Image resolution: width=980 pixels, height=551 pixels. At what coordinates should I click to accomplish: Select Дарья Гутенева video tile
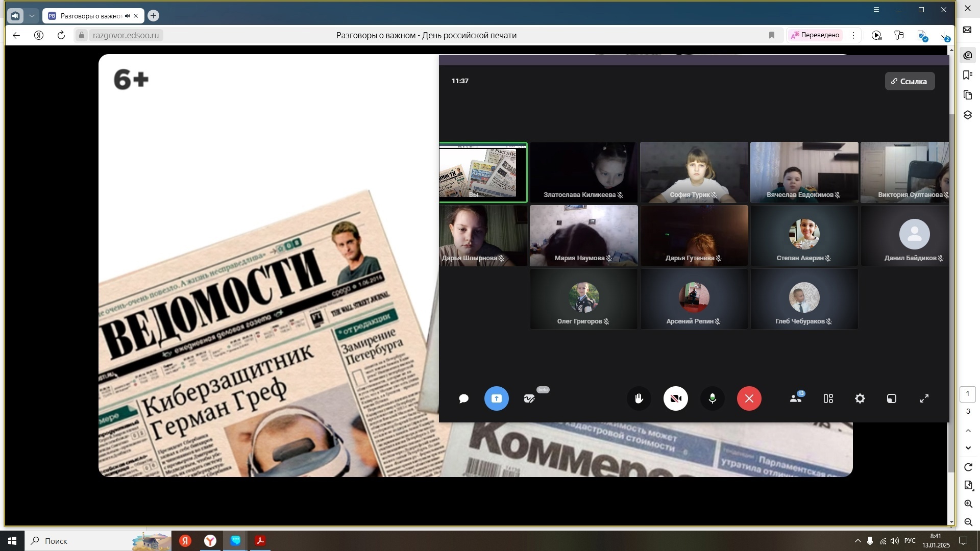[694, 236]
